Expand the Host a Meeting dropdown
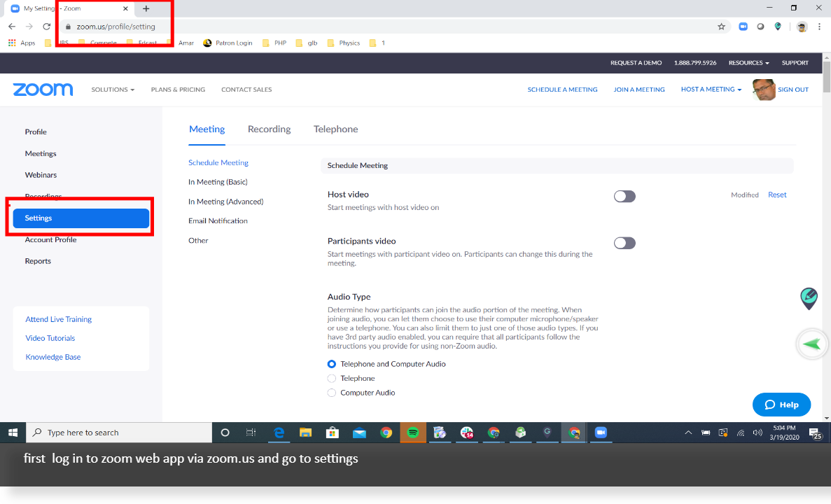 711,89
